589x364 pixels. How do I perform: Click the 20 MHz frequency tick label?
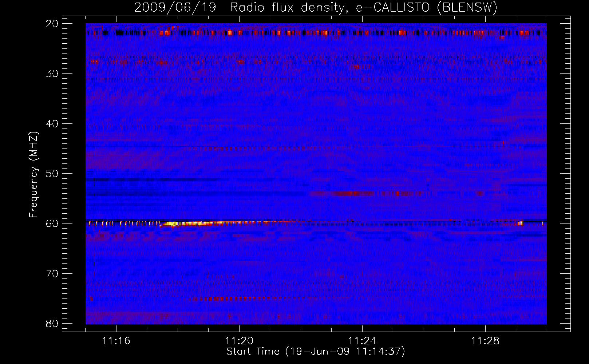click(52, 24)
